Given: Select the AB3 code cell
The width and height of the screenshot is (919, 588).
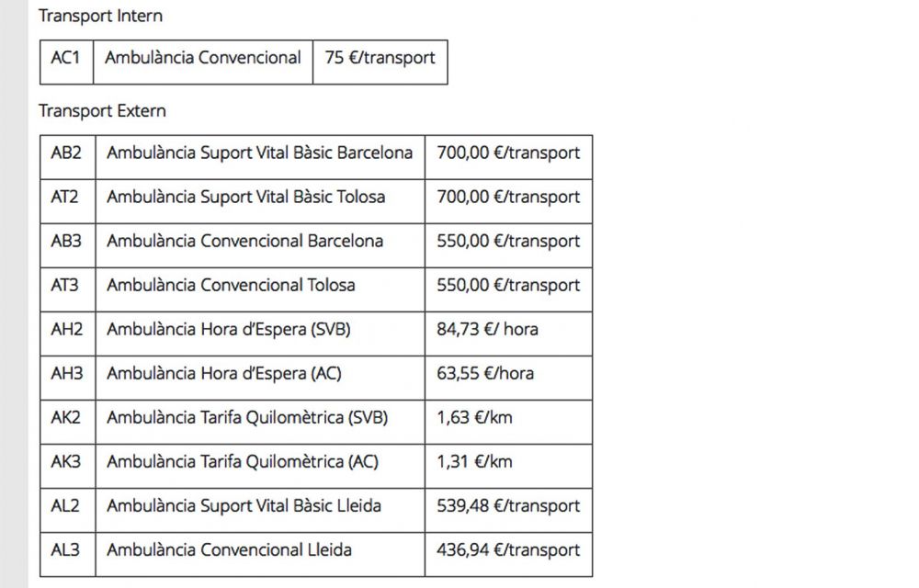Looking at the screenshot, I should coord(66,241).
